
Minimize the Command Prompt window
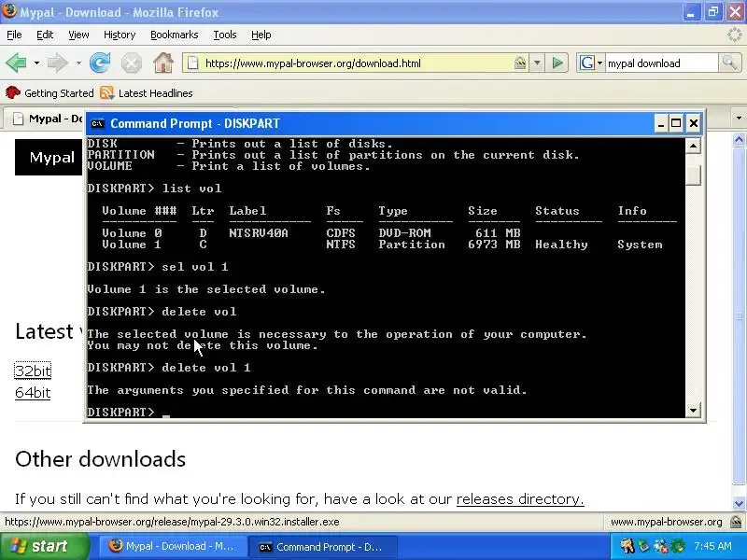pyautogui.click(x=660, y=124)
